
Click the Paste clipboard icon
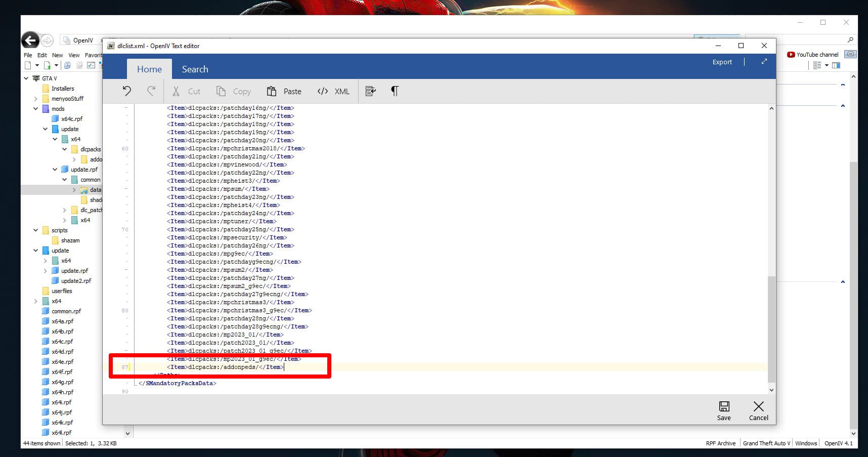click(272, 91)
